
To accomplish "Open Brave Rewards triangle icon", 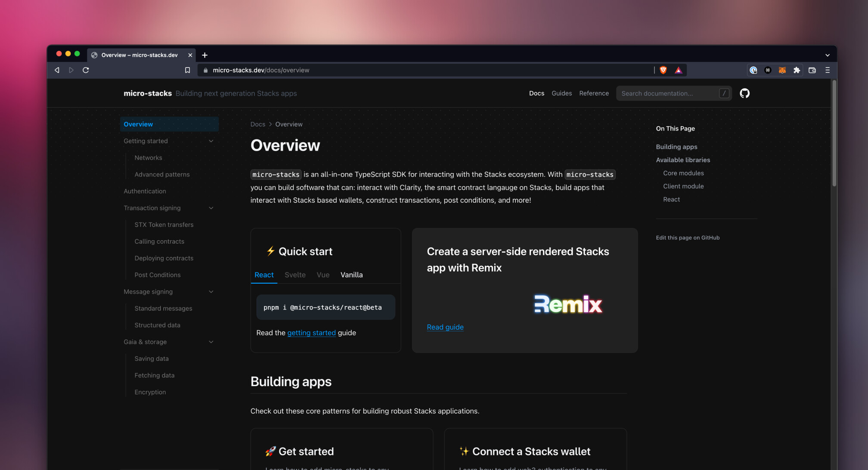I will 679,70.
